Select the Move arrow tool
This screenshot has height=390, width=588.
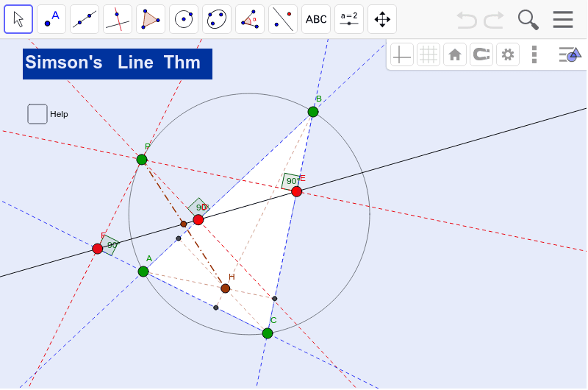(x=18, y=19)
